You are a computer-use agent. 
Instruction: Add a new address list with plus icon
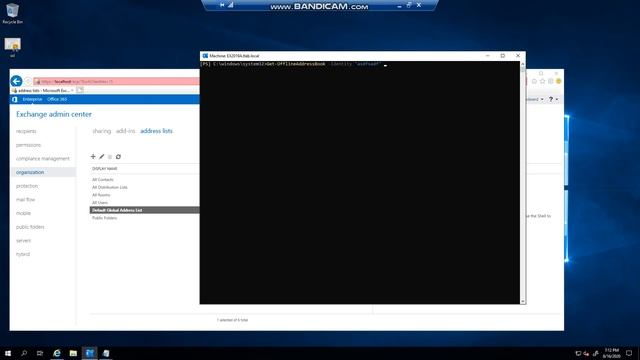93,157
